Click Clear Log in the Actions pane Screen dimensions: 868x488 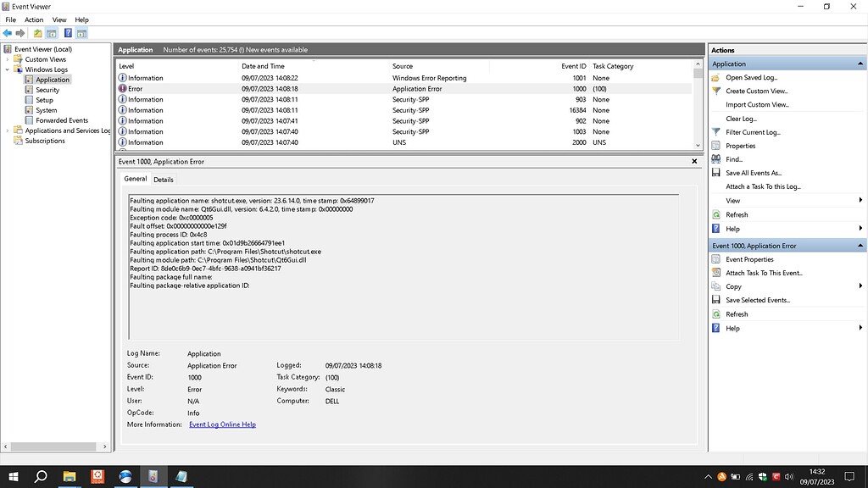[x=740, y=119]
